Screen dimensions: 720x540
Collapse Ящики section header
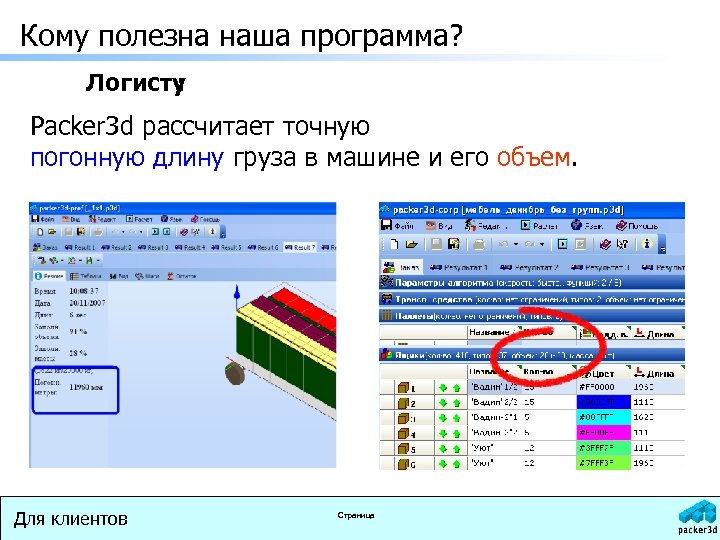coord(532,355)
